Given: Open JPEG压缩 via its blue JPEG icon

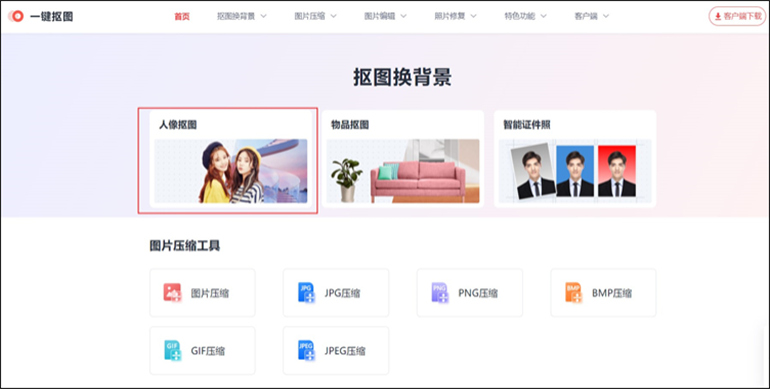Looking at the screenshot, I should tap(306, 351).
